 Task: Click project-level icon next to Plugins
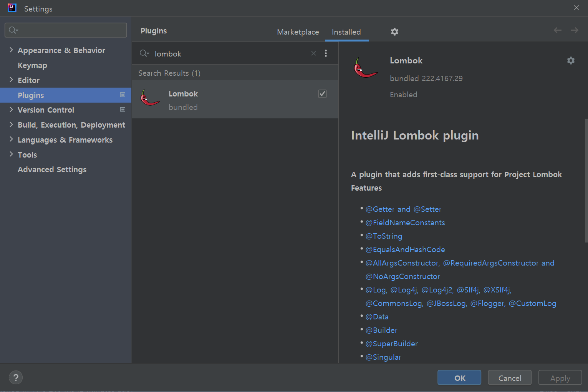click(123, 95)
